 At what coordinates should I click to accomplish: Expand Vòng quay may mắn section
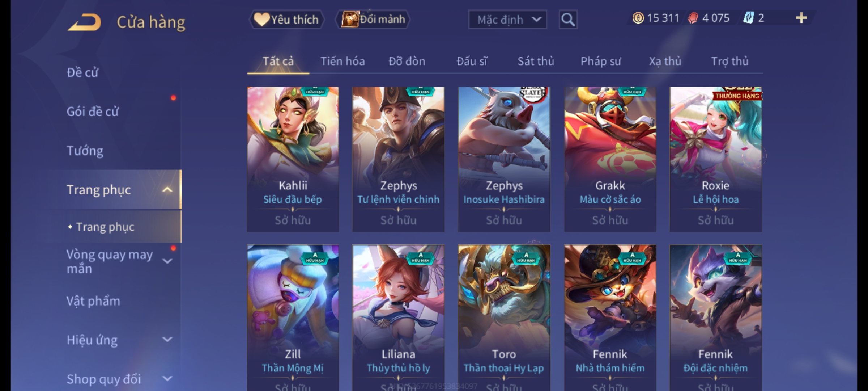[x=167, y=261]
